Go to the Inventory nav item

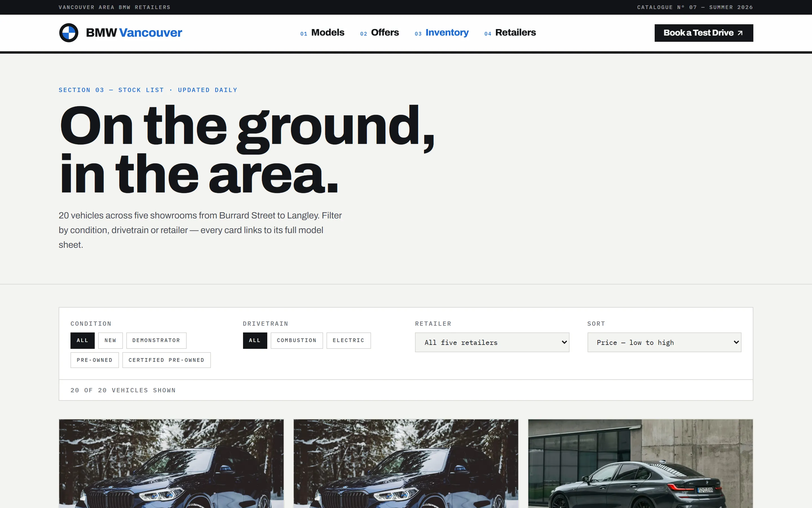tap(442, 32)
